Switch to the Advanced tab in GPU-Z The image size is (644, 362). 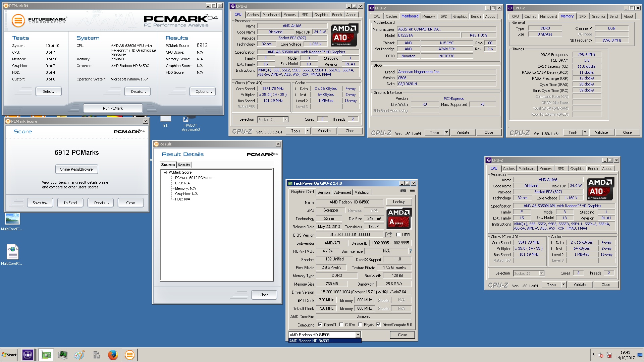coord(342,192)
